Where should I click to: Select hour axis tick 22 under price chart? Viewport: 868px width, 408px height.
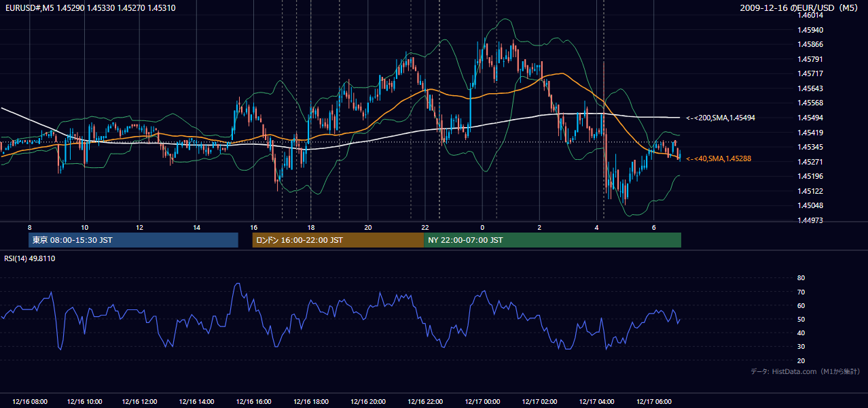tap(425, 227)
